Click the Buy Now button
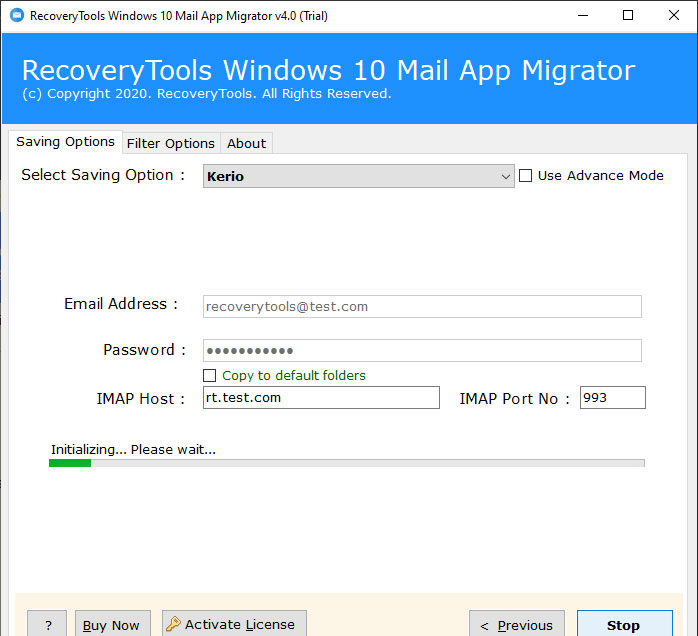 click(x=111, y=624)
